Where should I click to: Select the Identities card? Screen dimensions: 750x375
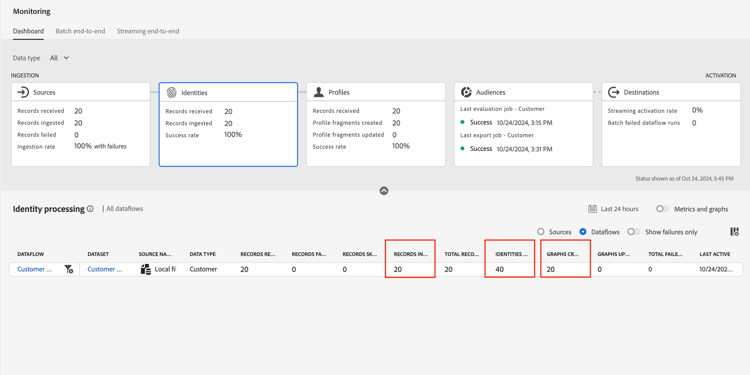(x=228, y=124)
